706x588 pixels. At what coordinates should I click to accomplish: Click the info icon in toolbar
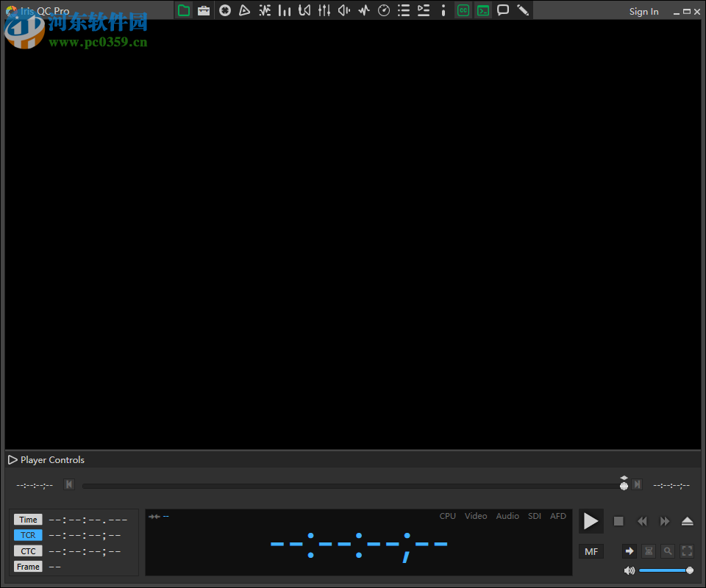click(x=443, y=10)
